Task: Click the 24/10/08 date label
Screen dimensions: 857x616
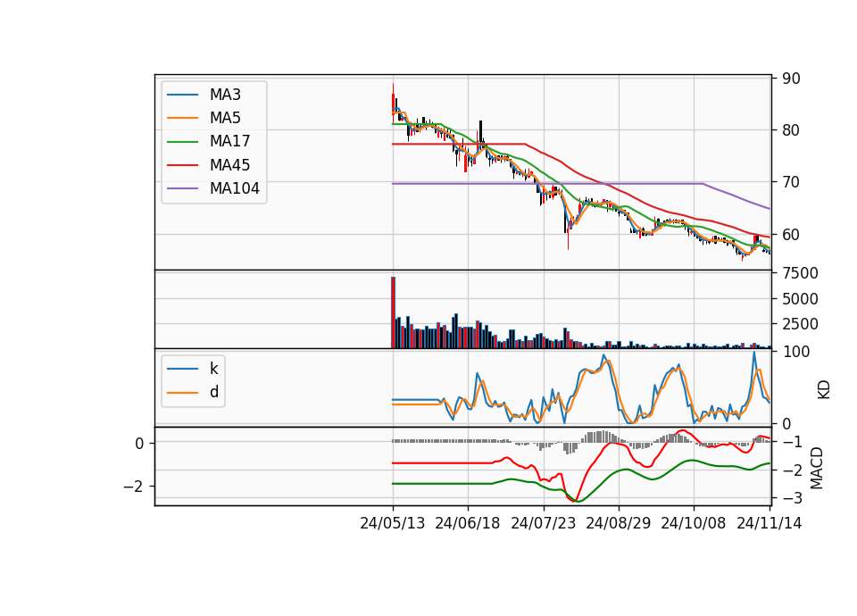Action: coord(693,524)
